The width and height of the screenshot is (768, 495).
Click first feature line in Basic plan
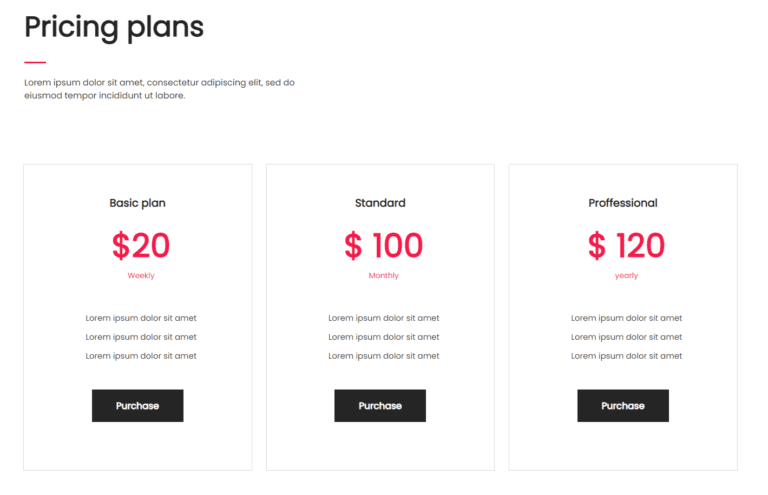141,318
